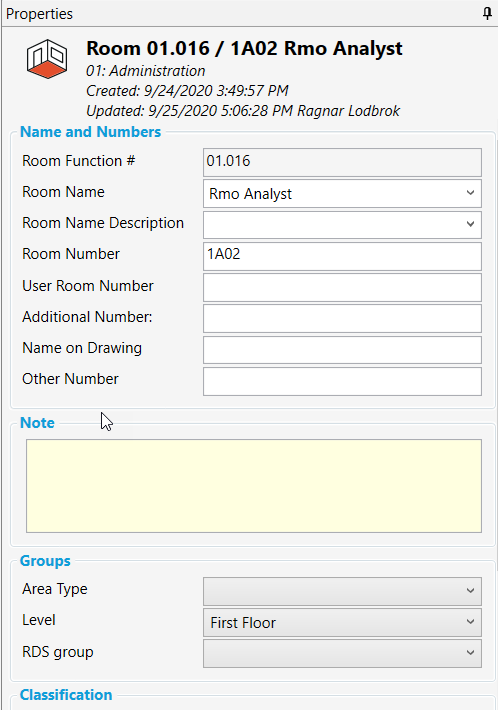Click the Other Number input field

(342, 381)
